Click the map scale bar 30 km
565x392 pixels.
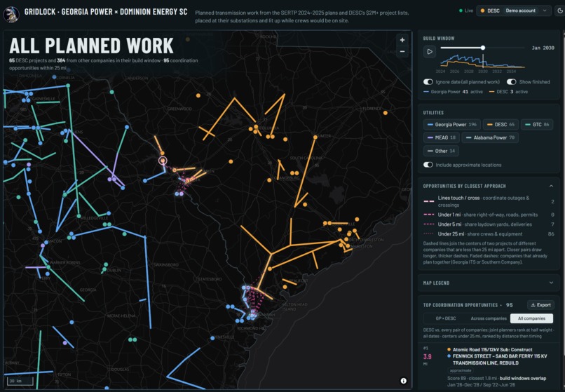pos(20,381)
